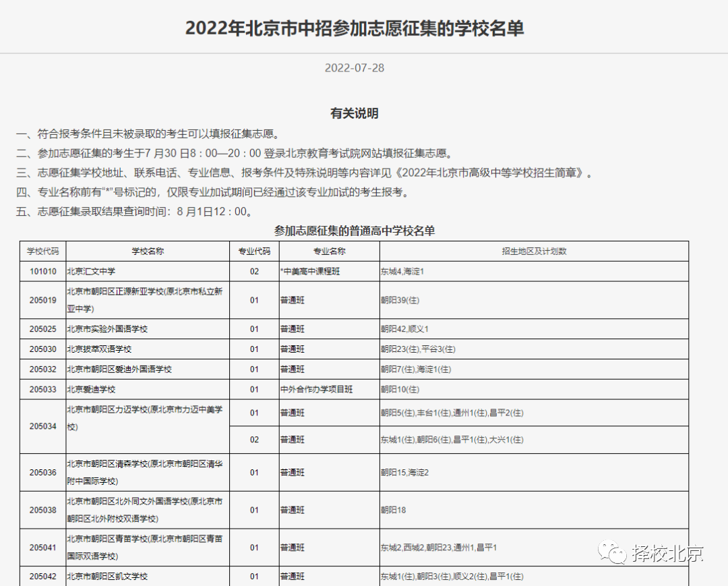Viewport: 728px width, 586px height.
Task: Click the publication date 2022-07-28
Action: click(355, 68)
